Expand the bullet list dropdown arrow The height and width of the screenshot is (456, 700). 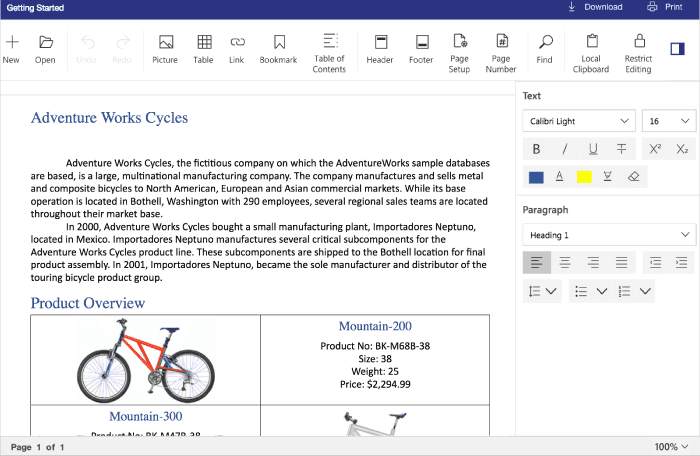tap(602, 292)
